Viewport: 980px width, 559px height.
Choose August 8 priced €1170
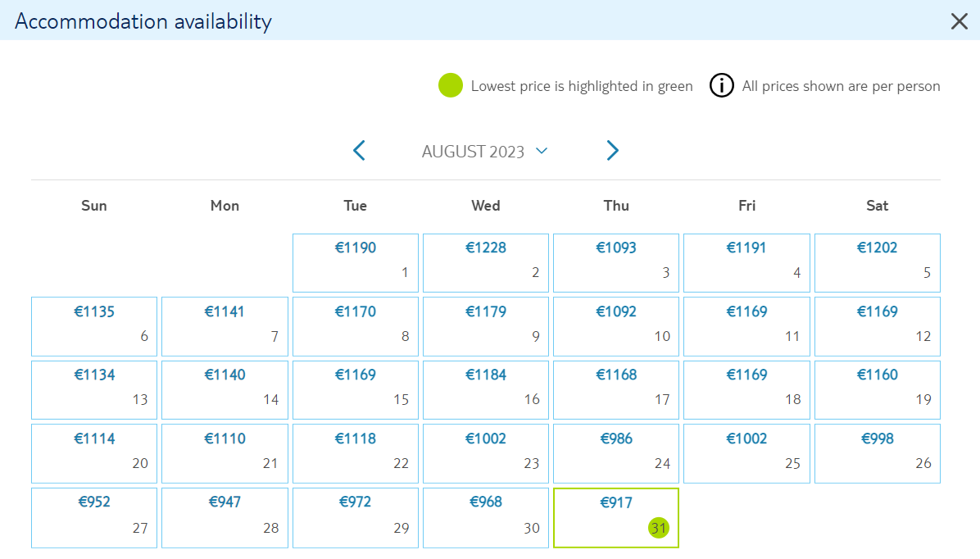click(x=355, y=326)
